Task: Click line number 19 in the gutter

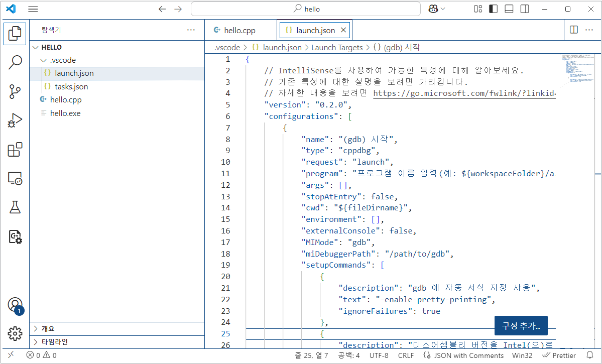Action: tap(226, 265)
